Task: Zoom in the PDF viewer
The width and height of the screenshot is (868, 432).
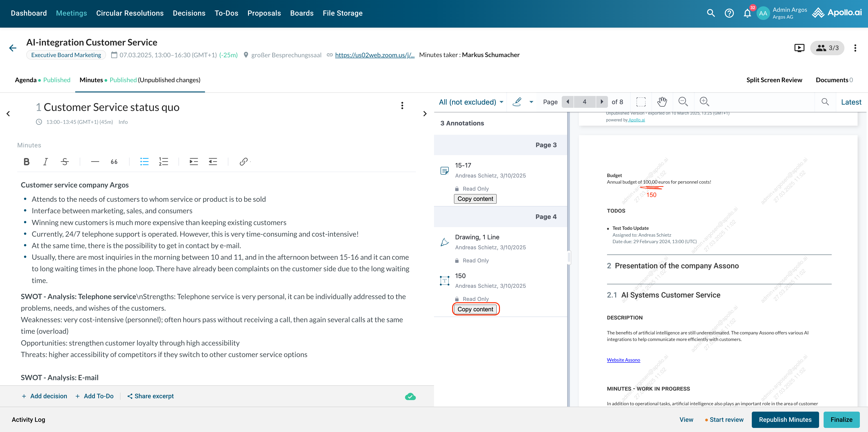Action: (x=704, y=102)
